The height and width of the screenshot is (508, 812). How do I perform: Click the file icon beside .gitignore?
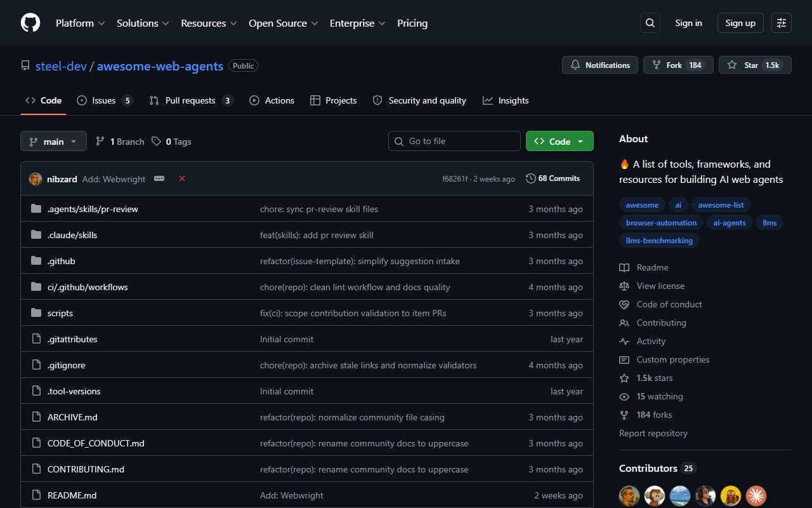(x=36, y=365)
